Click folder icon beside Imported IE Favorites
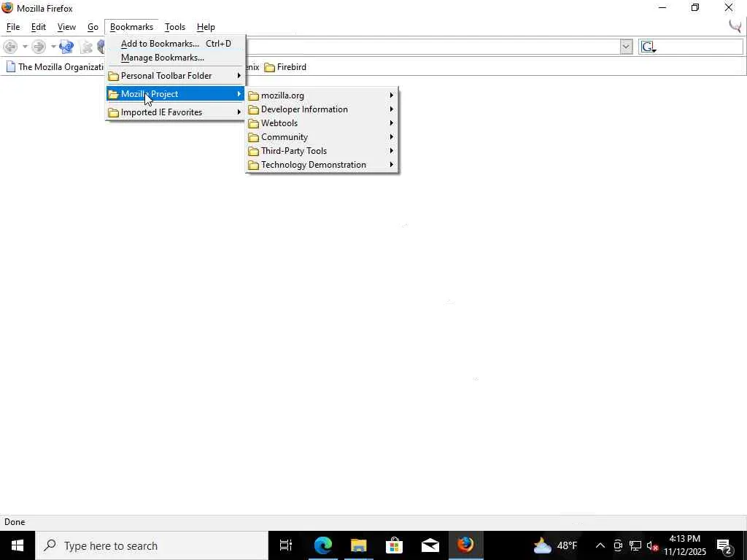The image size is (747, 560). (113, 113)
